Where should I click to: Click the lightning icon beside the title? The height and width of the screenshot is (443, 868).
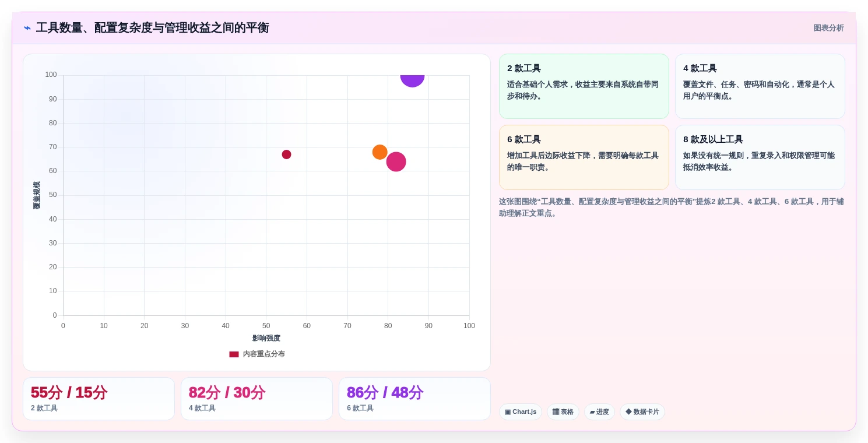point(27,28)
